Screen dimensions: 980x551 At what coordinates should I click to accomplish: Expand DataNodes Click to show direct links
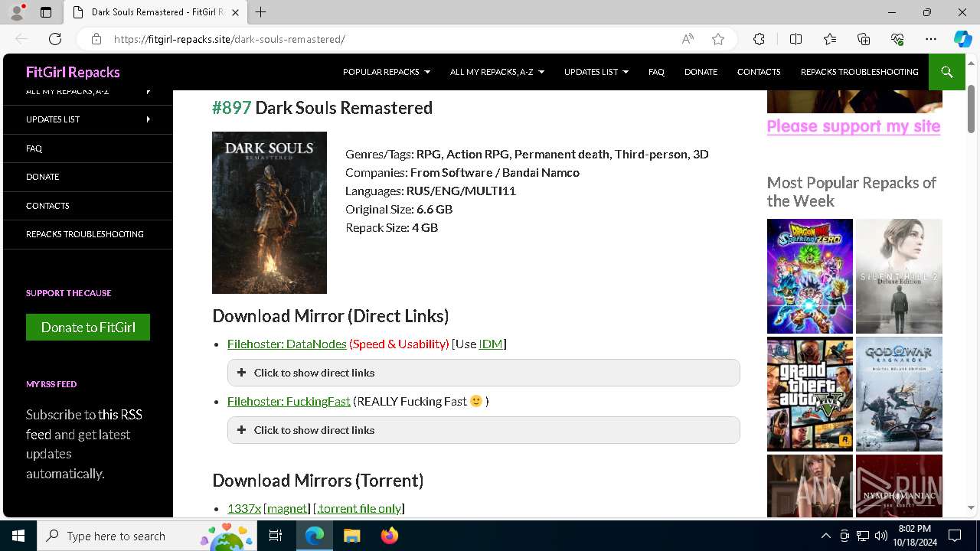coord(484,373)
